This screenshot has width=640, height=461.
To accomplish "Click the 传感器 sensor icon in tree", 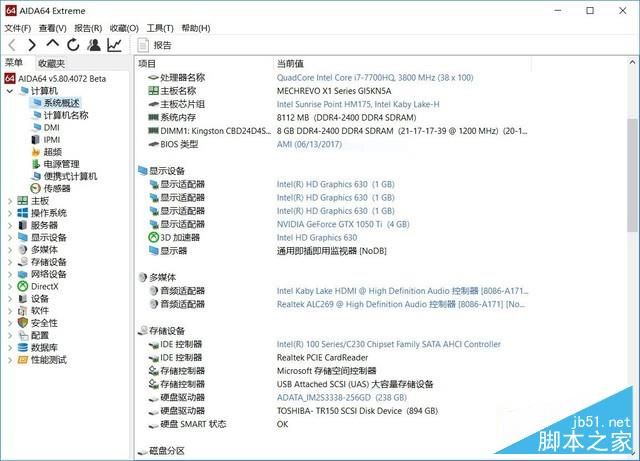I will (x=36, y=188).
